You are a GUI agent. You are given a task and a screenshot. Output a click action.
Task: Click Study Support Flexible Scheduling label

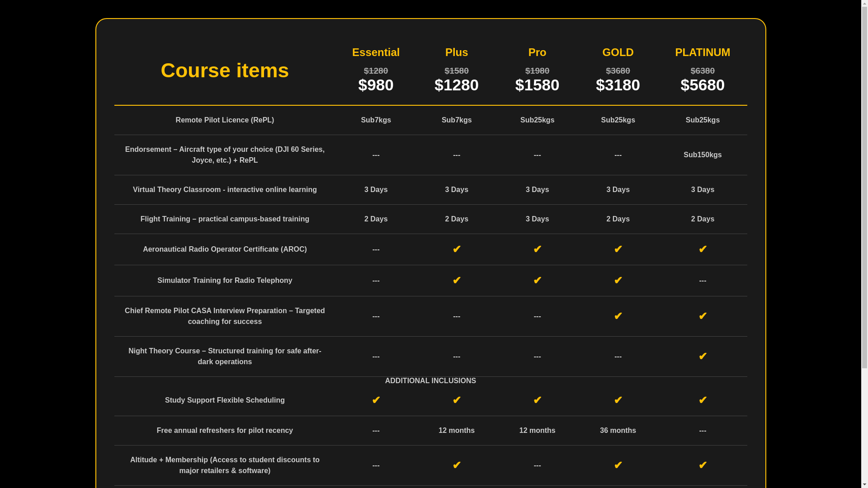point(225,400)
